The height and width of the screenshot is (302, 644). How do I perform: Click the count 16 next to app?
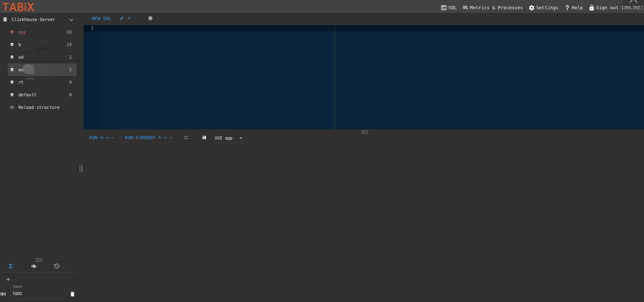click(x=69, y=32)
